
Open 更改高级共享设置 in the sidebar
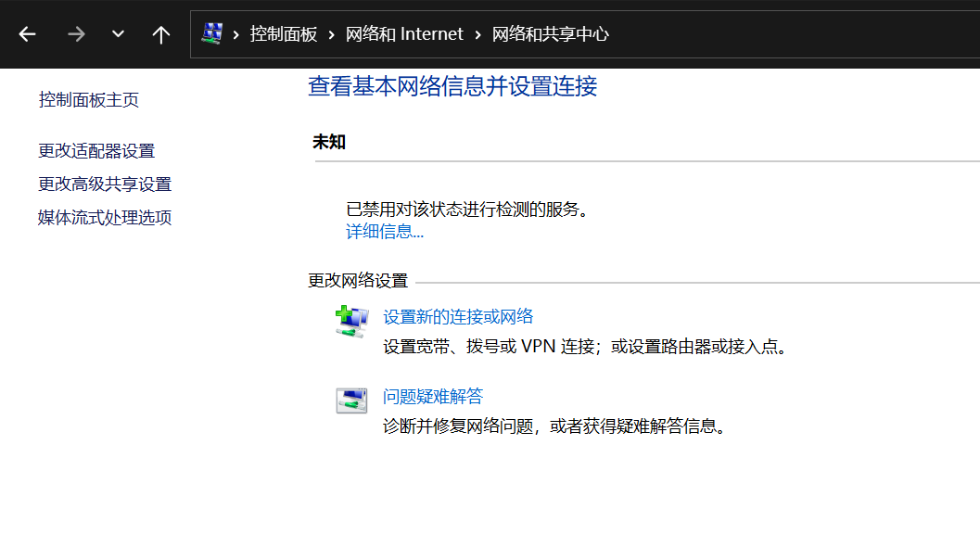(x=105, y=184)
